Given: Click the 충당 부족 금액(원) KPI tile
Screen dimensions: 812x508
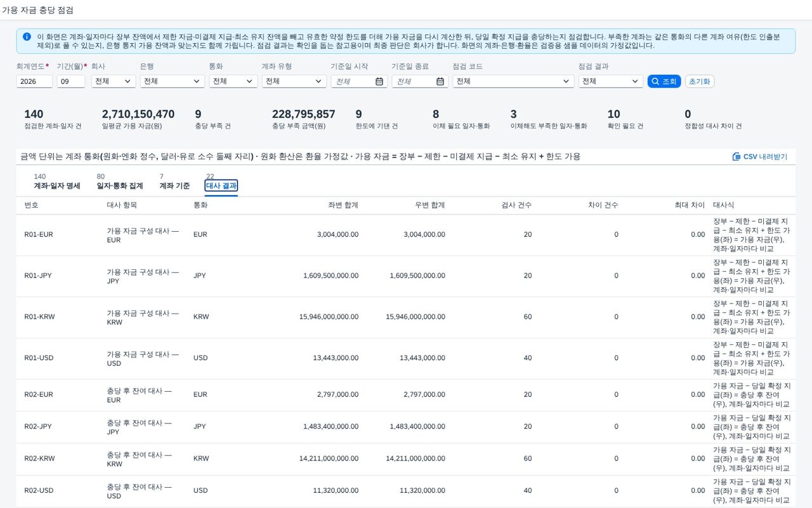Looking at the screenshot, I should (304, 119).
